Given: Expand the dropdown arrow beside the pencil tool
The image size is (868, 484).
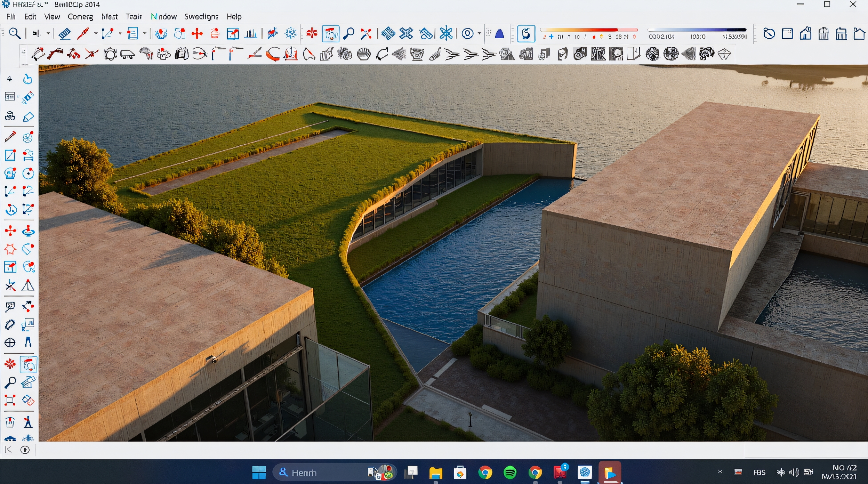Looking at the screenshot, I should pyautogui.click(x=96, y=34).
